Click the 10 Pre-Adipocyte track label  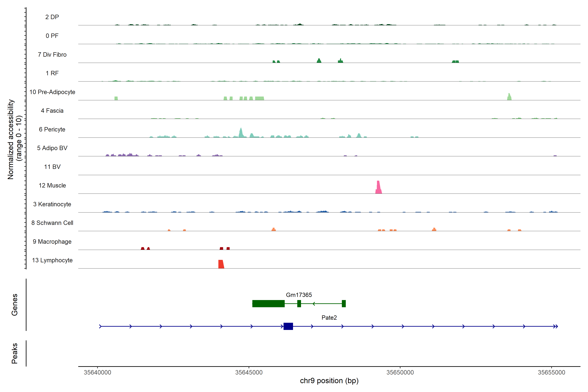[x=52, y=92]
